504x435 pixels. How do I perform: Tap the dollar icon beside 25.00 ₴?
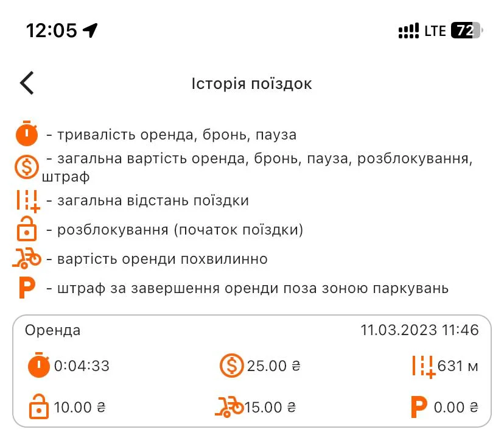pos(231,366)
